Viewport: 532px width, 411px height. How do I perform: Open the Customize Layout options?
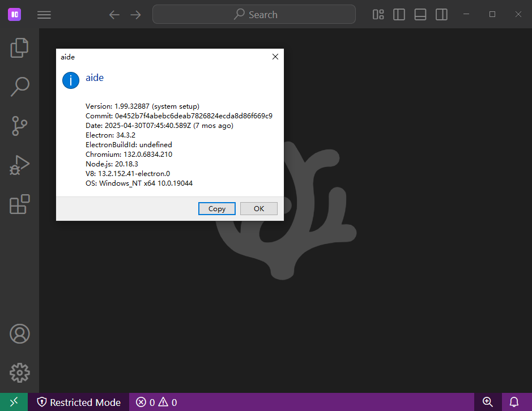point(378,15)
